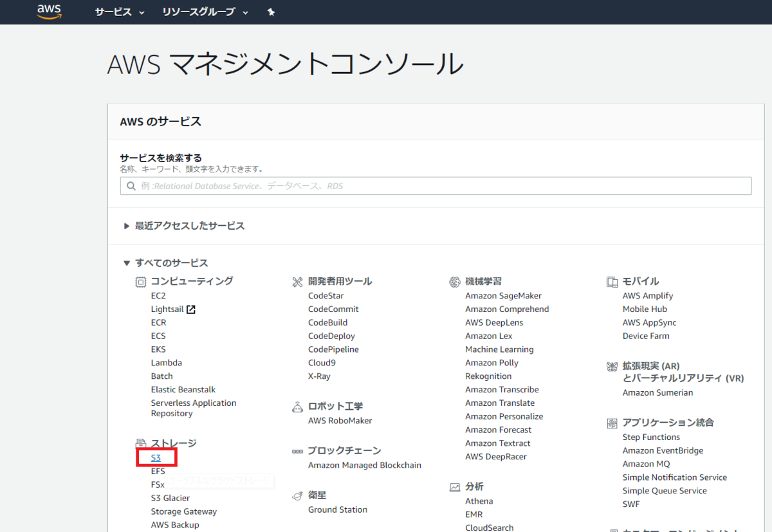
Task: Open Simple Notification Service link
Action: click(x=675, y=477)
